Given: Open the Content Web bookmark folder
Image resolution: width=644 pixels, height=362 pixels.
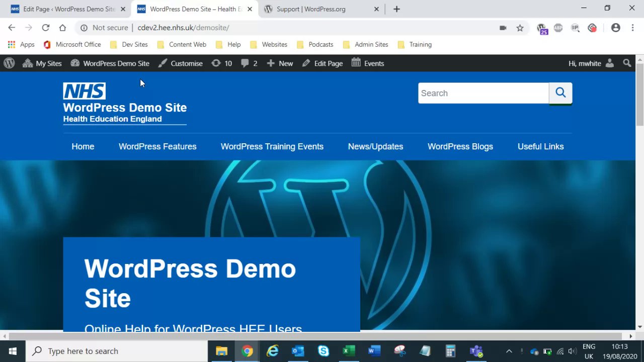Looking at the screenshot, I should tap(182, 45).
